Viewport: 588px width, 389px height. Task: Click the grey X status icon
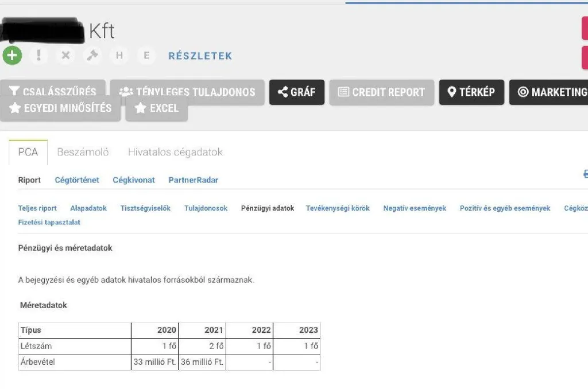(65, 56)
